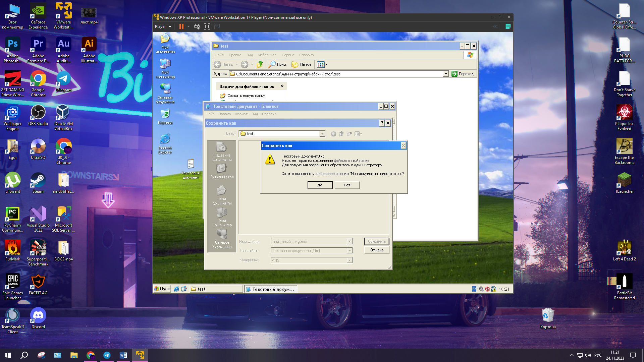Show hidden icons in Windows system tray
The height and width of the screenshot is (362, 644).
click(572, 355)
